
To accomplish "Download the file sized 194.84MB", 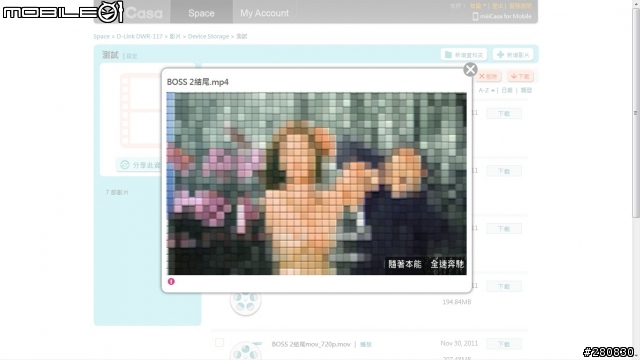I will 504,287.
